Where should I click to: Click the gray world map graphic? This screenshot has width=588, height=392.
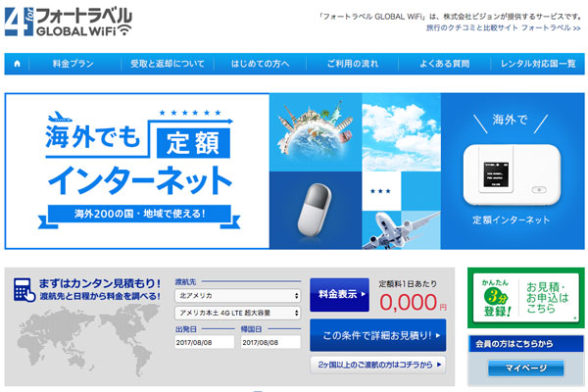pos(87,341)
